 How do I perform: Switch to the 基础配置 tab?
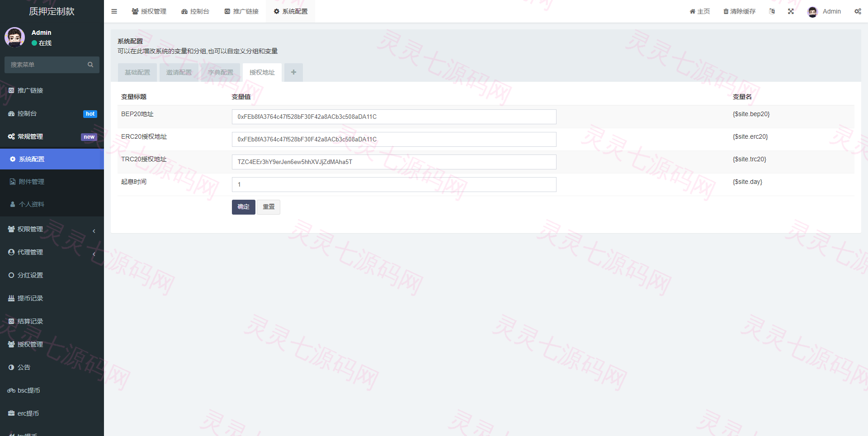(x=137, y=72)
